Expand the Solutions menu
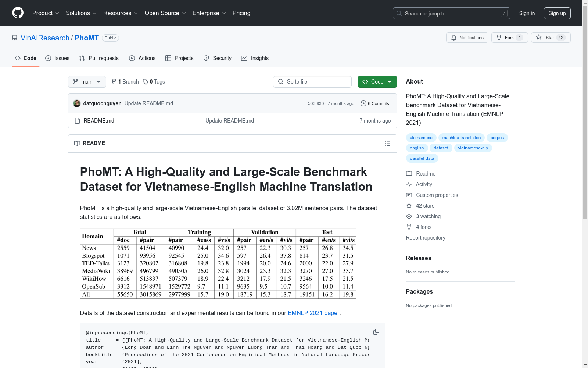Screen dimensions: 588x368 pos(81,13)
